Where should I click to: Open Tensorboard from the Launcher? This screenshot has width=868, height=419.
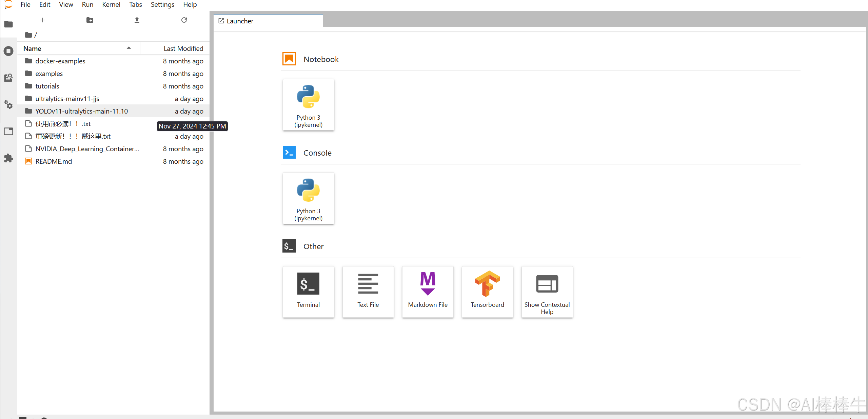coord(487,292)
